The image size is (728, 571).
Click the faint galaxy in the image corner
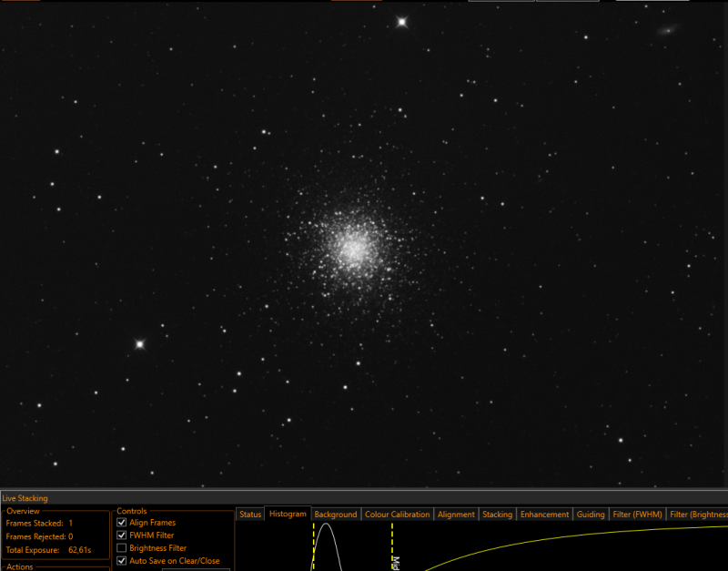(668, 31)
